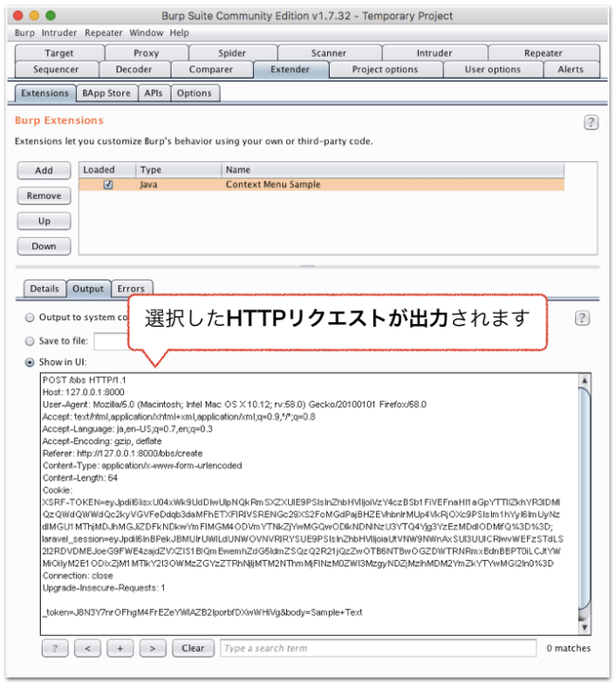This screenshot has width=616, height=684.
Task: Open the Project options tab
Action: point(385,69)
